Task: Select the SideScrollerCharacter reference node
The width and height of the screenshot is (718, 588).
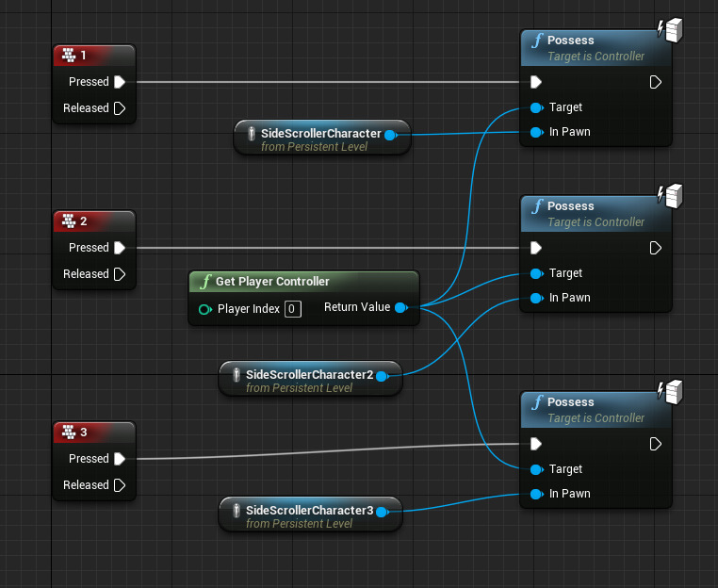Action: point(322,138)
